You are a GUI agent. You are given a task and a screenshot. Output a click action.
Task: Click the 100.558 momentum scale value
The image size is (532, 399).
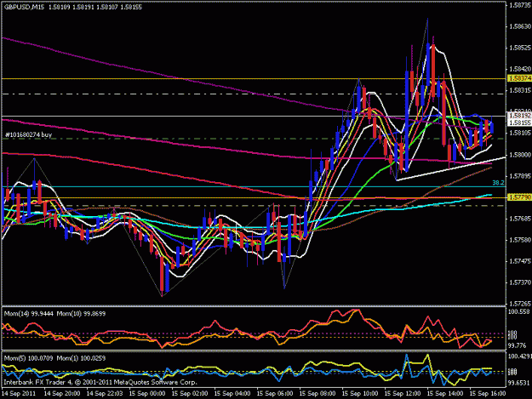tap(518, 311)
